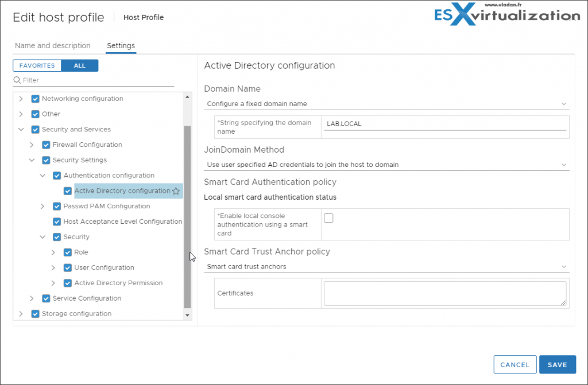
Task: Uncheck the Storage configuration checkbox
Action: pyautogui.click(x=35, y=313)
